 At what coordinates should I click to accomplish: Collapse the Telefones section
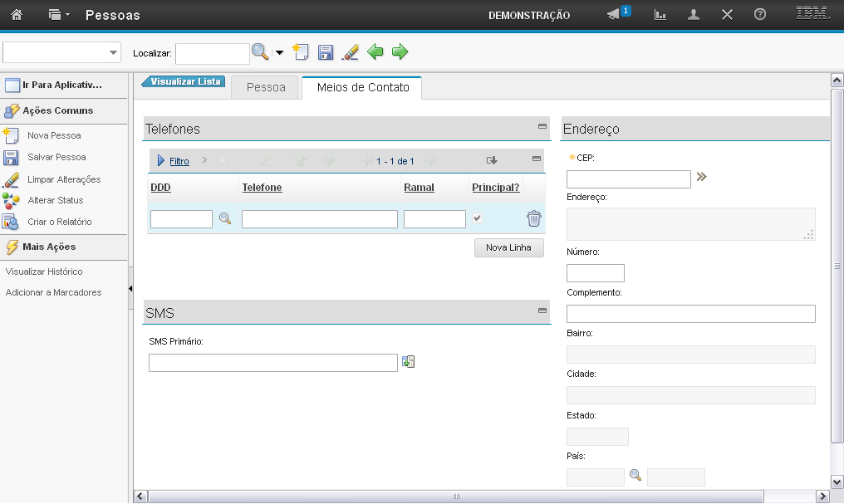542,126
